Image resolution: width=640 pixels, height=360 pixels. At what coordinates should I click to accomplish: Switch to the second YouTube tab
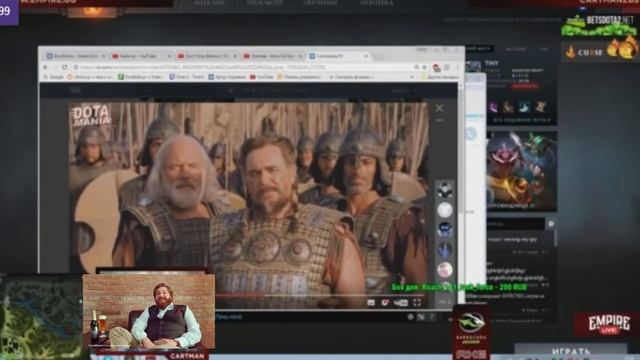[141, 56]
